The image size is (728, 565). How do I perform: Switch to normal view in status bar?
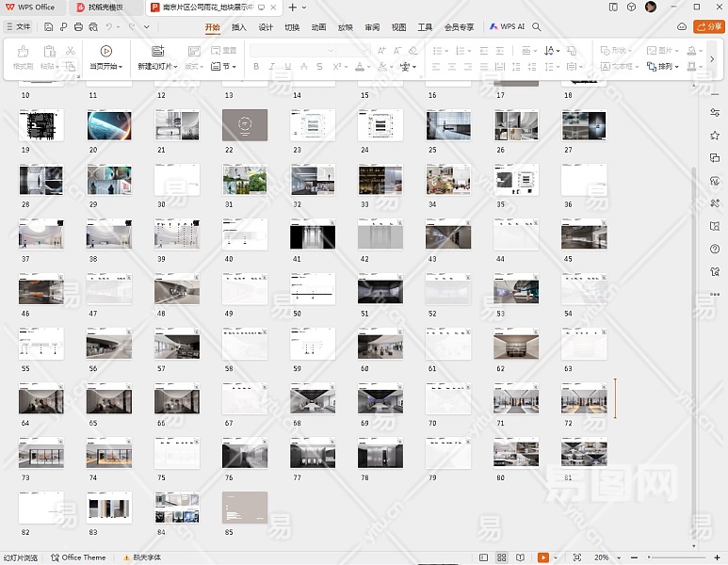click(x=484, y=557)
